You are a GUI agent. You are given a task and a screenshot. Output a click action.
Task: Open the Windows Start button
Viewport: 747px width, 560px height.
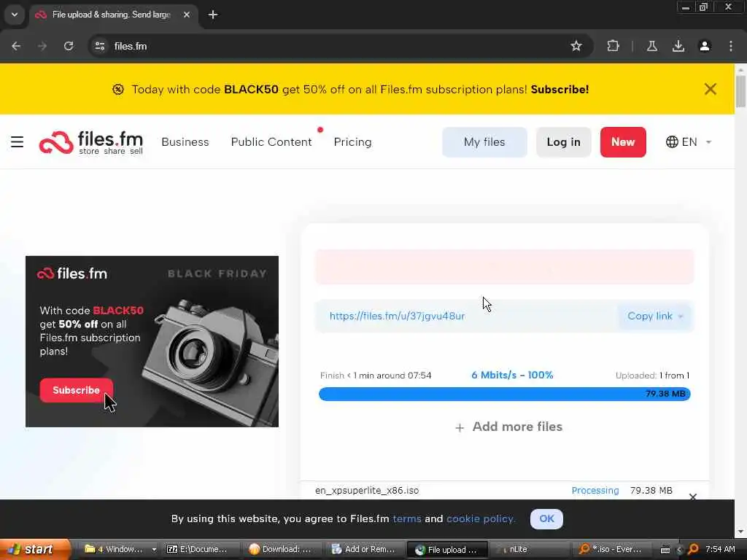pyautogui.click(x=34, y=550)
